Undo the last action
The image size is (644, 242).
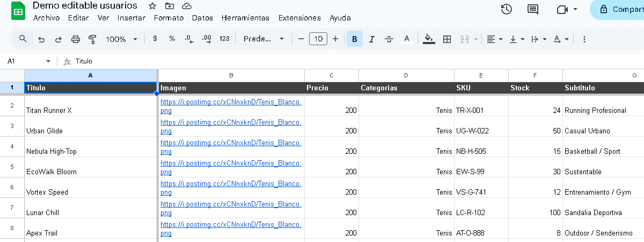[x=41, y=39]
